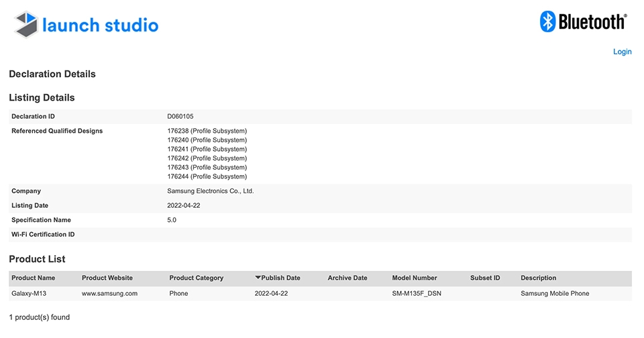644x338 pixels.
Task: Click the Description column header
Action: point(539,278)
